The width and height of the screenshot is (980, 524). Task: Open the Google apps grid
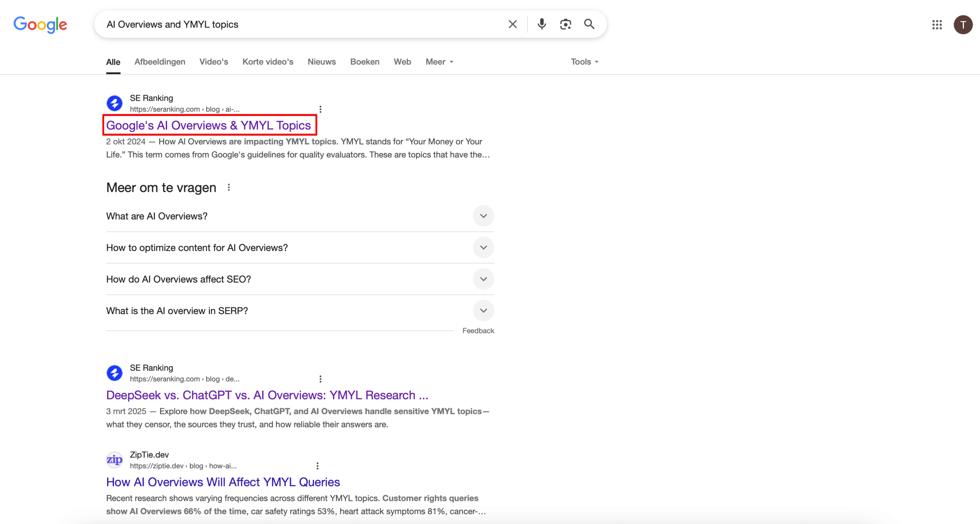(x=937, y=25)
